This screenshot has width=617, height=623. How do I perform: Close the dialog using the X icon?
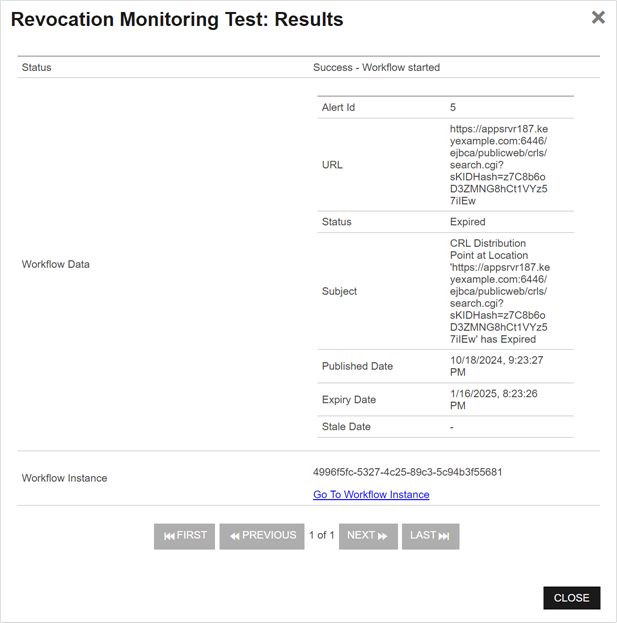tap(598, 18)
